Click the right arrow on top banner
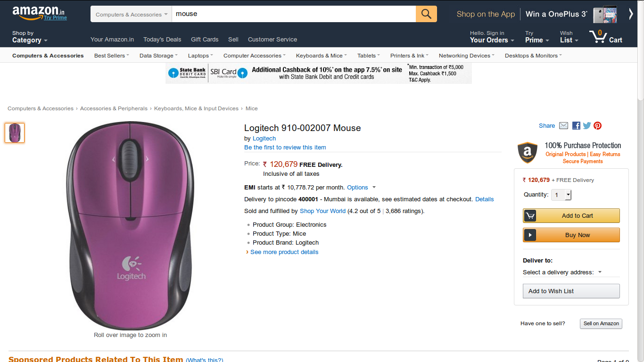The height and width of the screenshot is (362, 644). point(631,14)
